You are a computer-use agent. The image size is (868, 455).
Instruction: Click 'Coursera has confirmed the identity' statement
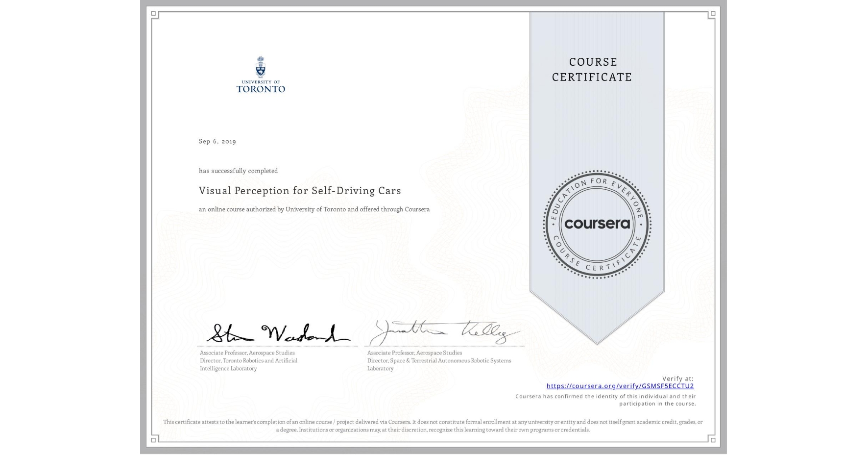point(605,400)
